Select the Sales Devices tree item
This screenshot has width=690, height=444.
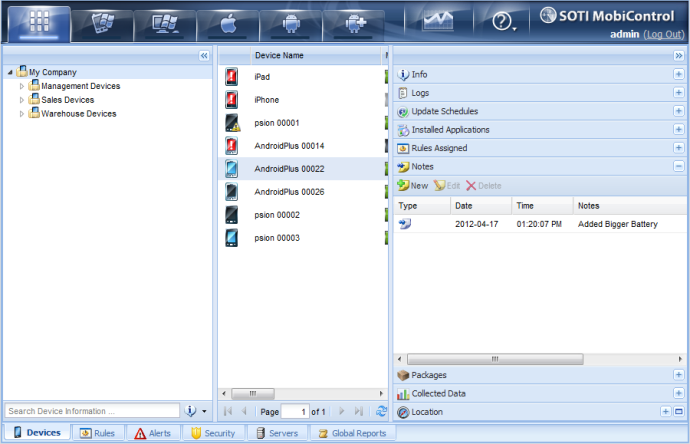coord(67,100)
